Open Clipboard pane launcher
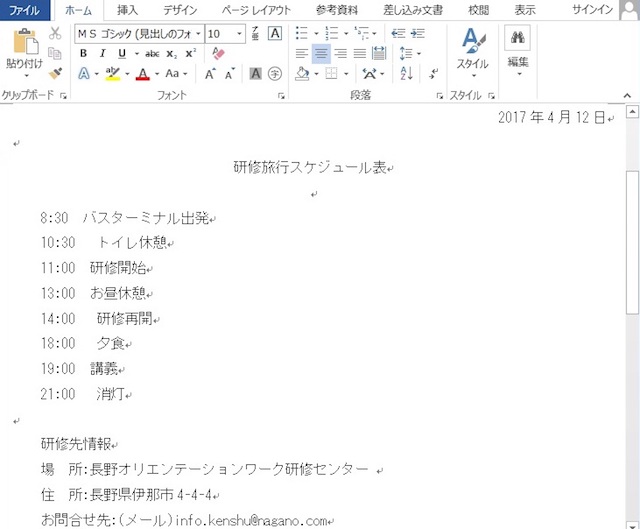Image resolution: width=640 pixels, height=529 pixels. (x=63, y=96)
